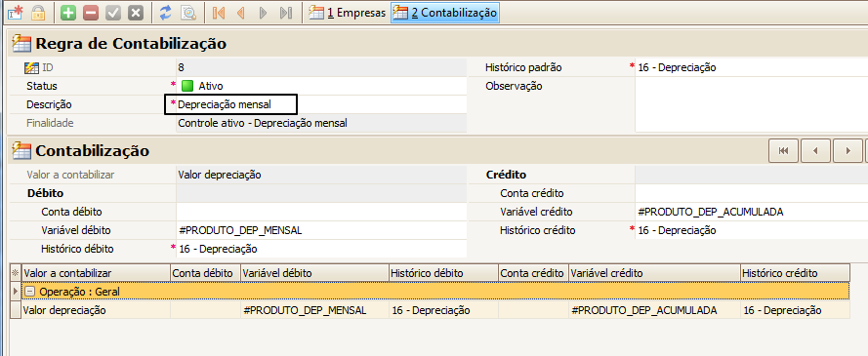
Task: Confirm changes with the gray checkmark icon
Action: coord(113,12)
